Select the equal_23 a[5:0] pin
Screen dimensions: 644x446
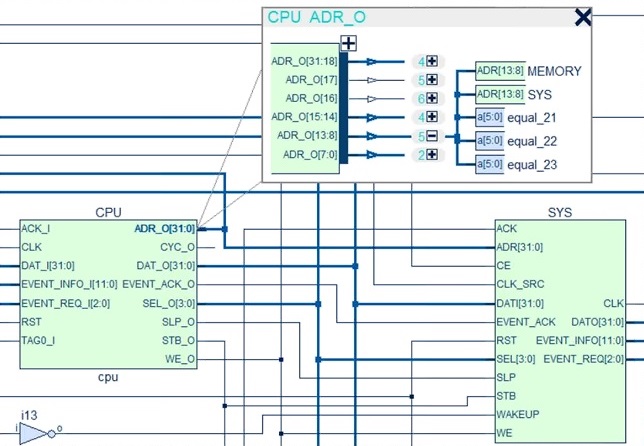[490, 164]
